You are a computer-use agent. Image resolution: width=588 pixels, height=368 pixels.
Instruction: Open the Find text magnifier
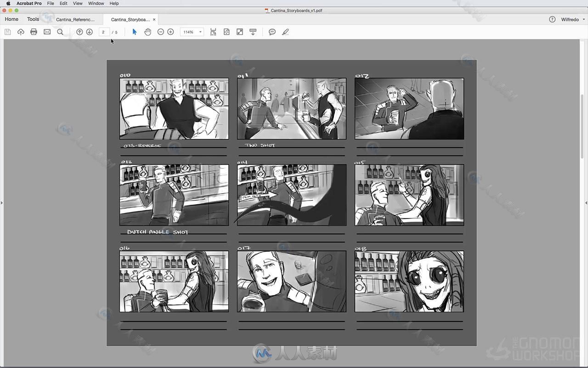[x=60, y=32]
